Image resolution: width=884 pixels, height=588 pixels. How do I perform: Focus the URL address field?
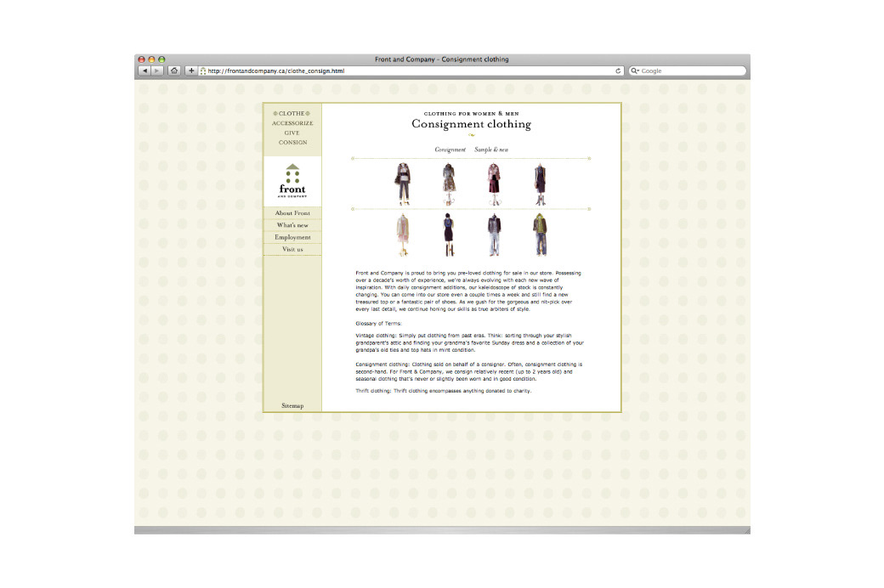point(411,71)
